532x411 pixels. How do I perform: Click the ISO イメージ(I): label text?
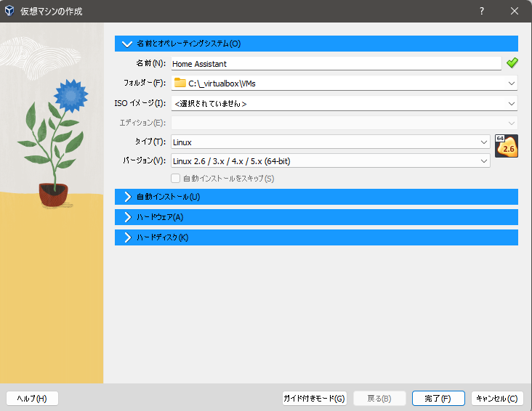tap(140, 103)
